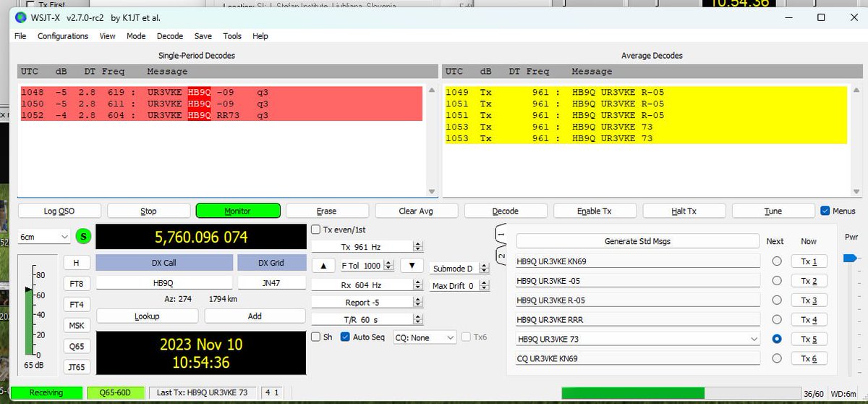
Task: Click Halt Tx button
Action: click(684, 211)
